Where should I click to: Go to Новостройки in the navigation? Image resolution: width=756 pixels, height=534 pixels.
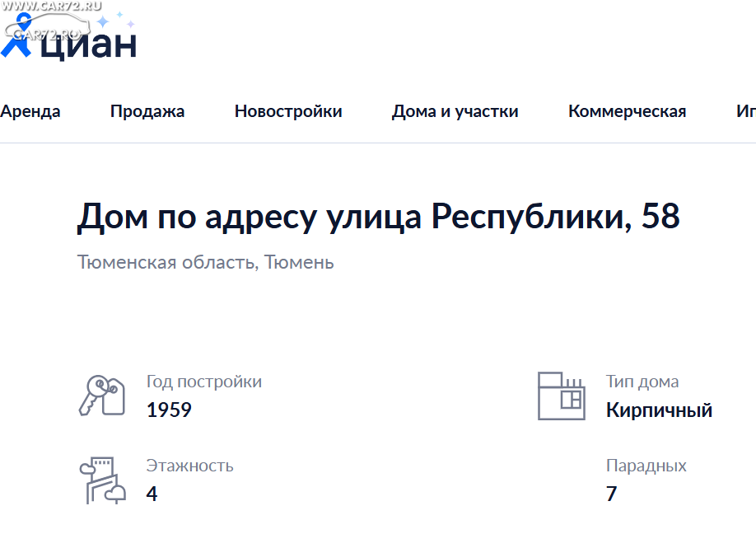(288, 112)
